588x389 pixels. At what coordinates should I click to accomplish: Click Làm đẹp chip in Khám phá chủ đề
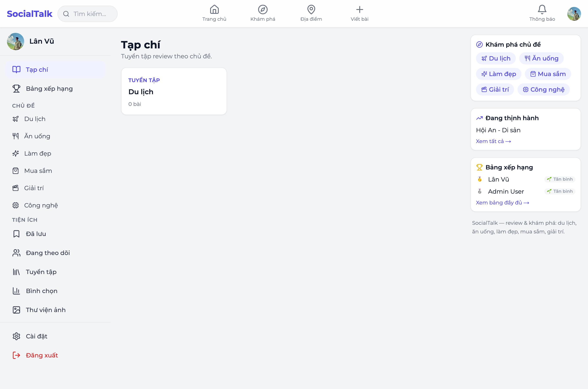coord(499,74)
